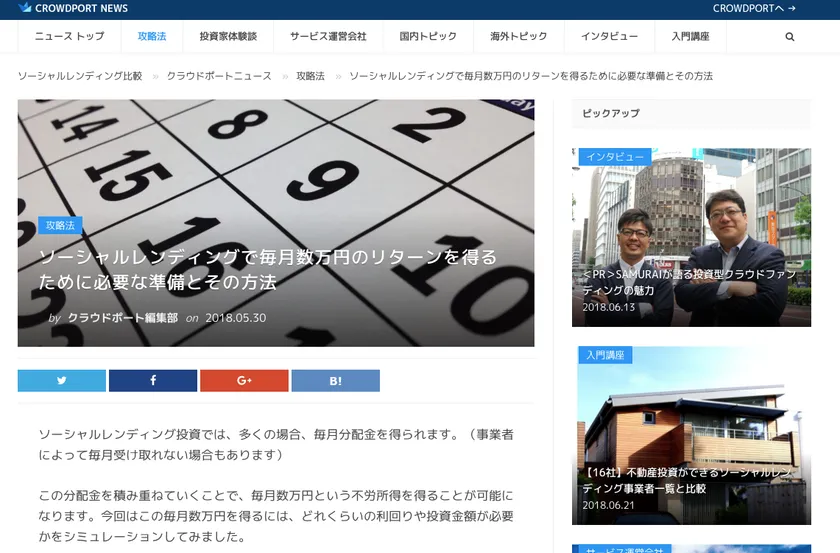This screenshot has height=553, width=840.
Task: Open the サービス運営会社 menu item
Action: pyautogui.click(x=328, y=36)
